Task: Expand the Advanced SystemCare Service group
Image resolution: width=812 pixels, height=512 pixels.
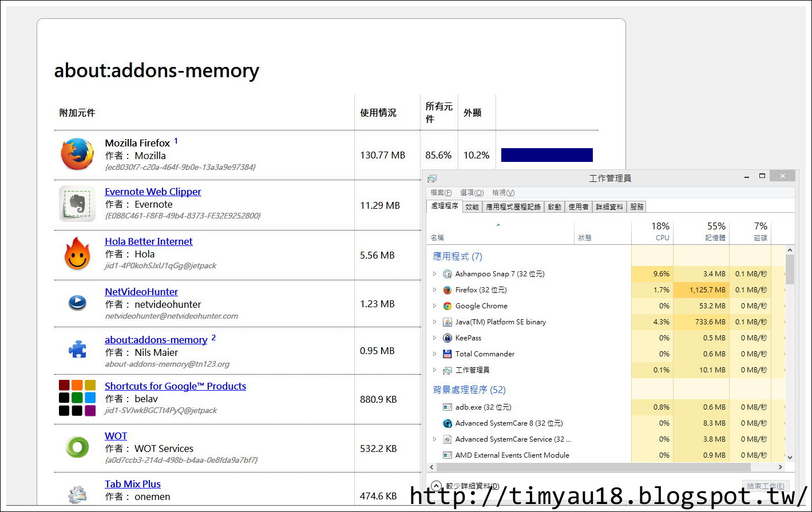Action: coord(435,439)
